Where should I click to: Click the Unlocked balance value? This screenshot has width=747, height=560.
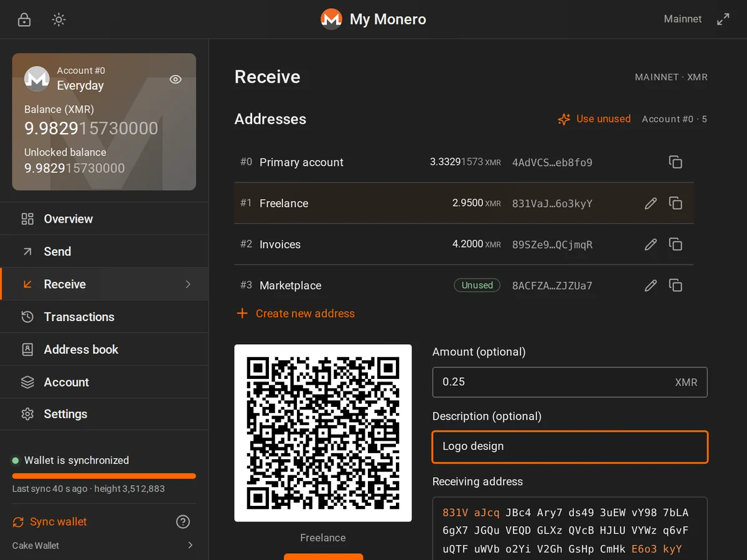(x=75, y=168)
